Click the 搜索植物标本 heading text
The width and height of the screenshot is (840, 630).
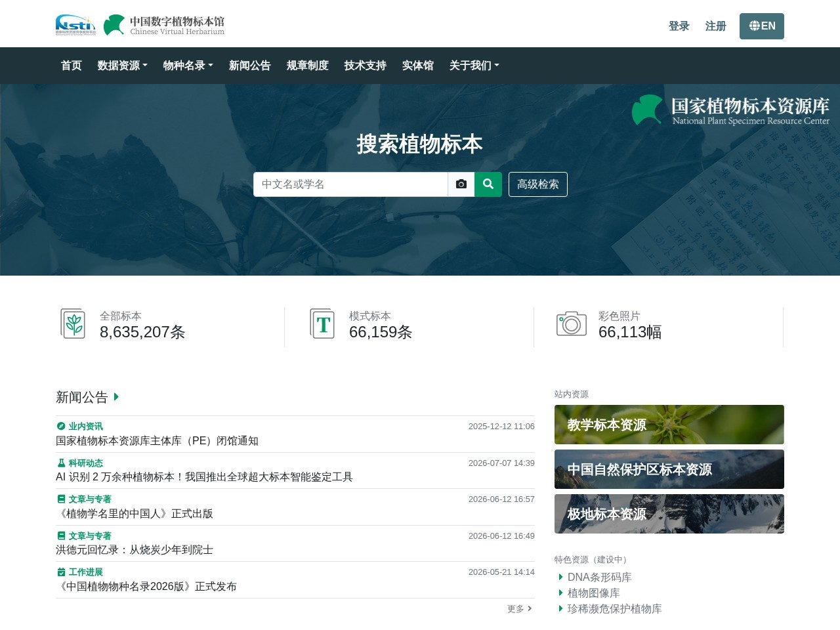click(420, 144)
